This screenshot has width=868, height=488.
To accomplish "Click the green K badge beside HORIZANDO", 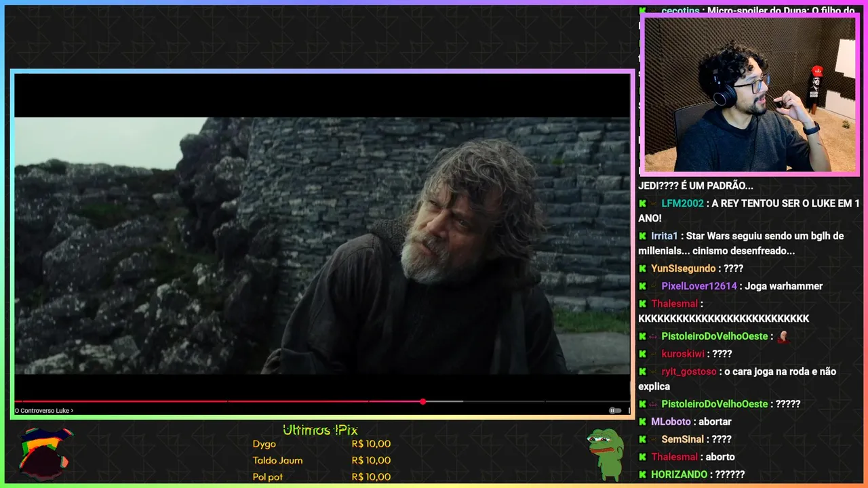I will click(642, 474).
